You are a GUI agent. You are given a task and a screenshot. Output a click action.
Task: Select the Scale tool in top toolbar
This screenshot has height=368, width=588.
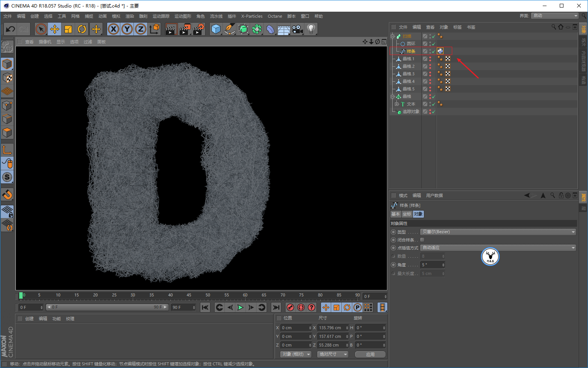68,29
